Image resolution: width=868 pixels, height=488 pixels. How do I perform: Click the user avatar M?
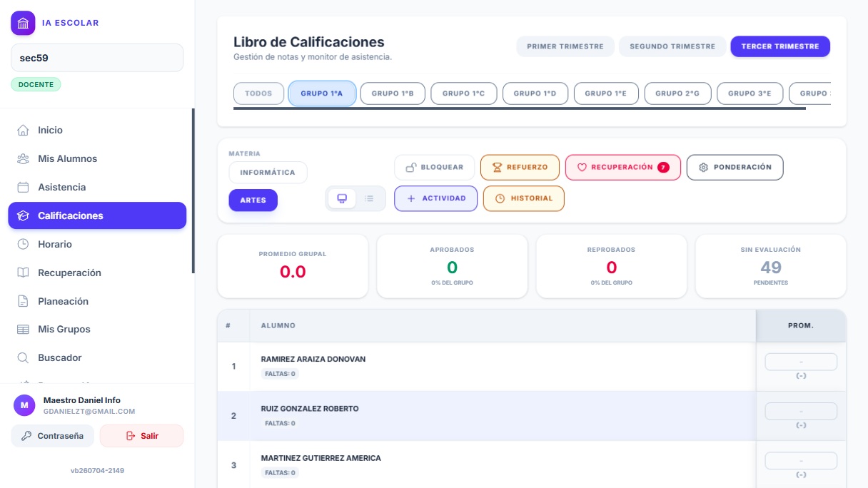24,405
